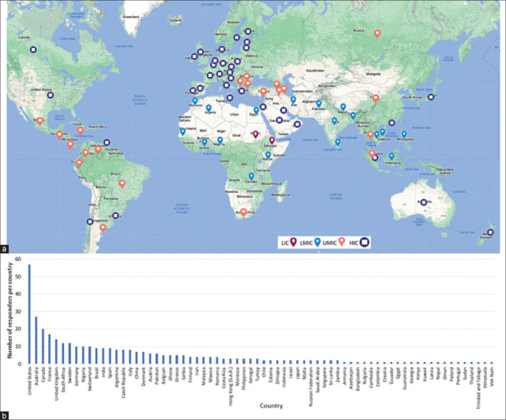Click the orange pin on Argentina
This screenshot has width=506, height=420.
pos(102,228)
